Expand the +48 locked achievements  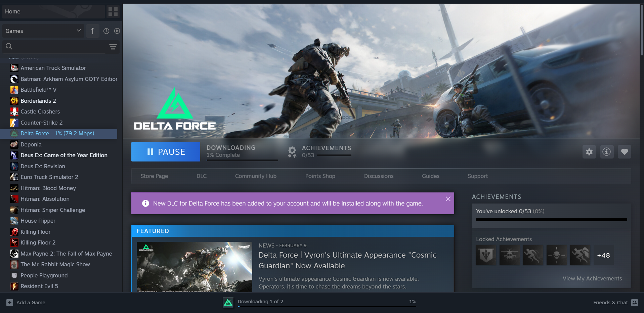[603, 255]
